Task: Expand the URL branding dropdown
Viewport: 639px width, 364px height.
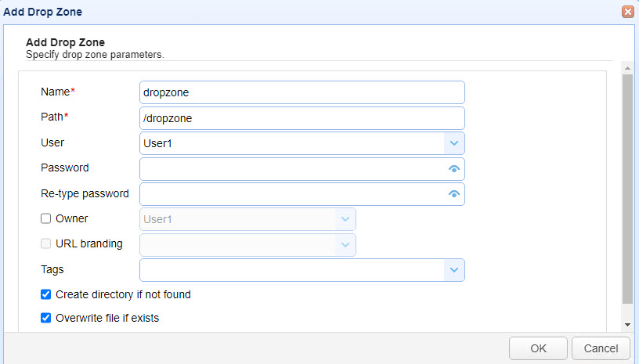Action: (x=345, y=244)
